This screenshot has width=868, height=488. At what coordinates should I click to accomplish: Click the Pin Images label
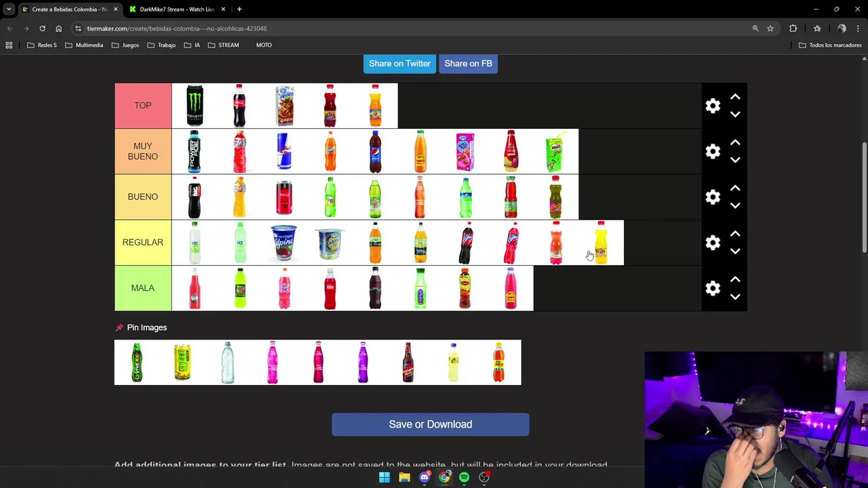pos(146,327)
